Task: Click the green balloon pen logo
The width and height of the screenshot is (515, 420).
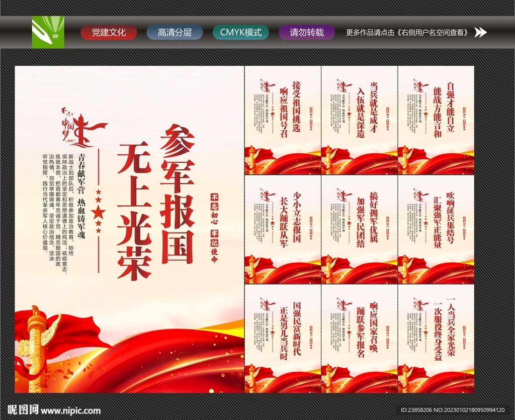Action: [48, 32]
